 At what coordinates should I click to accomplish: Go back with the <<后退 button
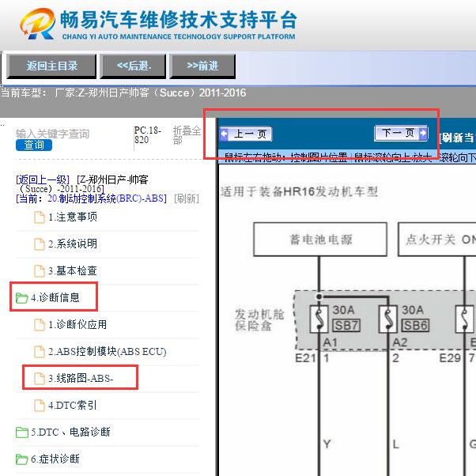(134, 66)
